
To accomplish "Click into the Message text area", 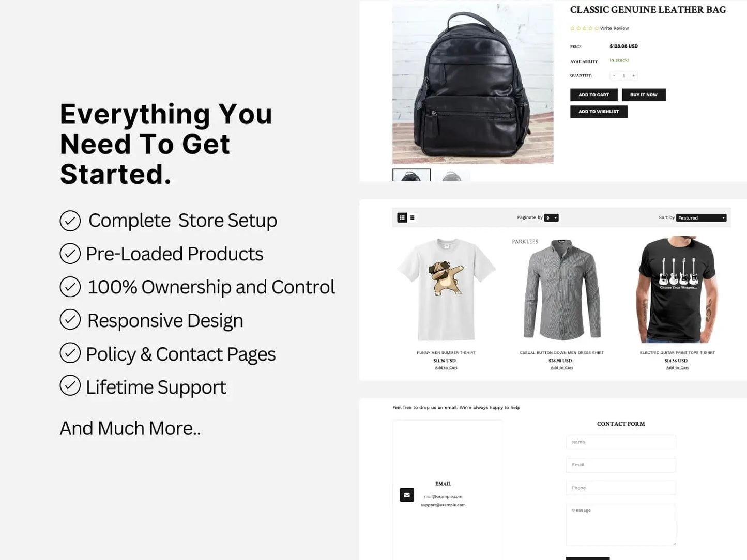I will click(x=620, y=524).
